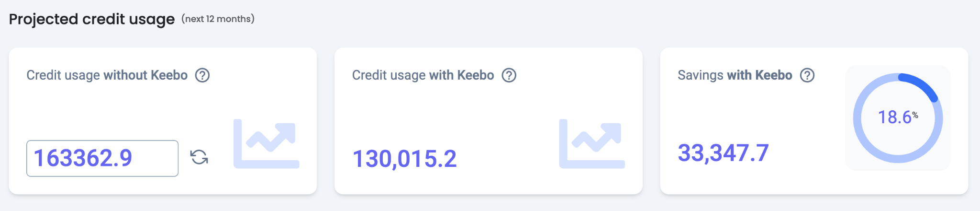Click the 18.6% label inside donut chart
This screenshot has height=211, width=980.
[894, 117]
